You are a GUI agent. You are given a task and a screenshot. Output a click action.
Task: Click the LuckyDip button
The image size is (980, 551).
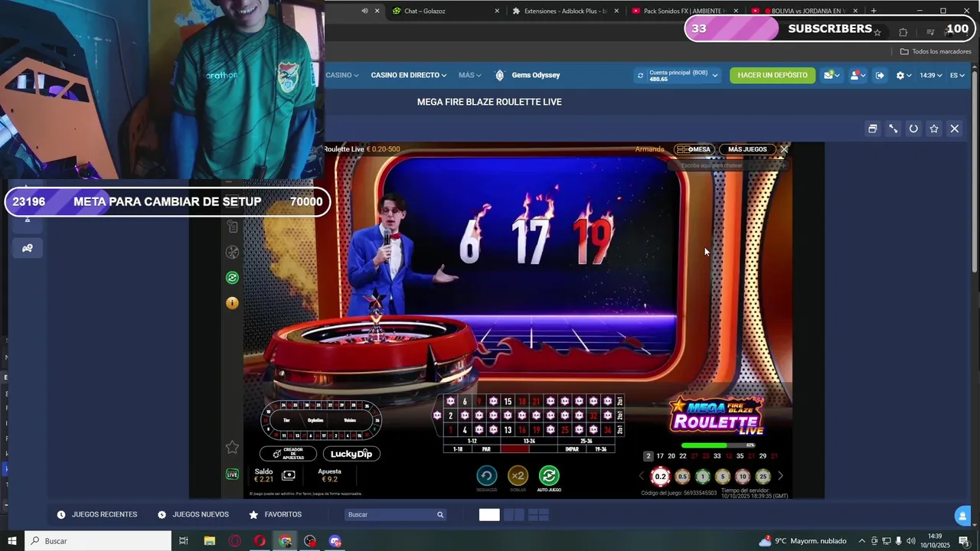pos(351,454)
